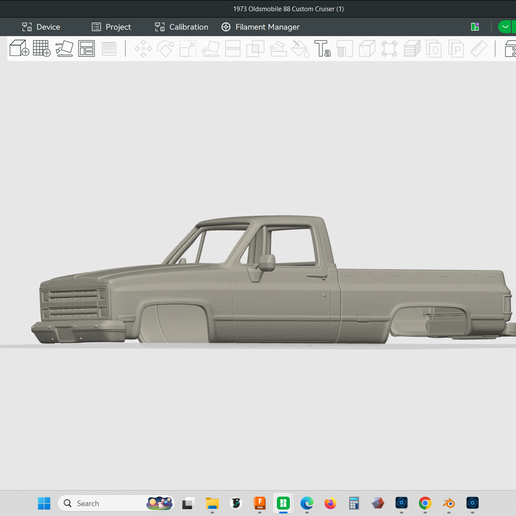
Task: Open File Explorer from the taskbar
Action: click(x=212, y=503)
